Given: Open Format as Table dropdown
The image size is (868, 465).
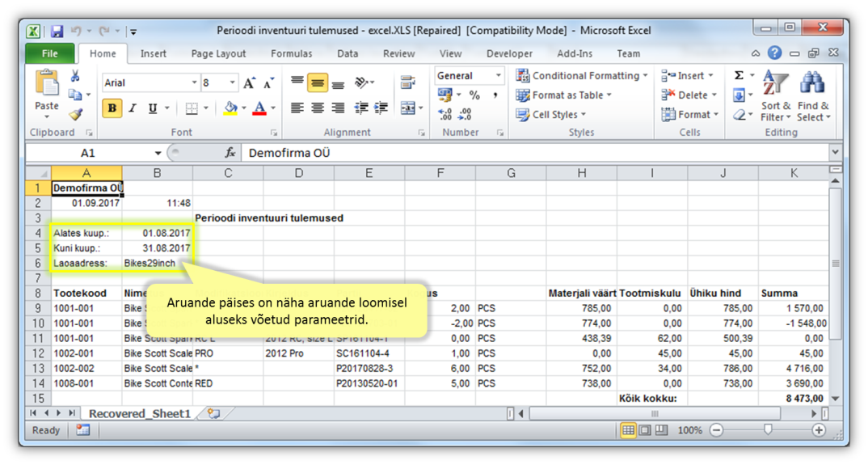Looking at the screenshot, I should [x=563, y=95].
